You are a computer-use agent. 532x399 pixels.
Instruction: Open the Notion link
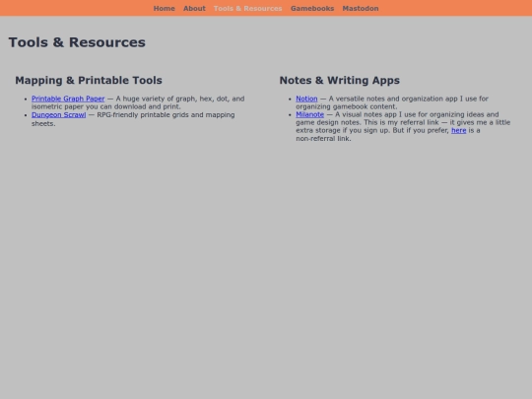pyautogui.click(x=306, y=99)
